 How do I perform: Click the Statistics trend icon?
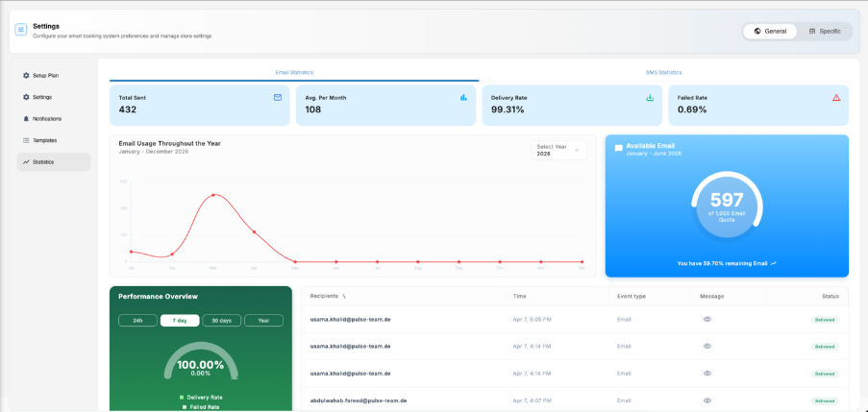(x=26, y=162)
